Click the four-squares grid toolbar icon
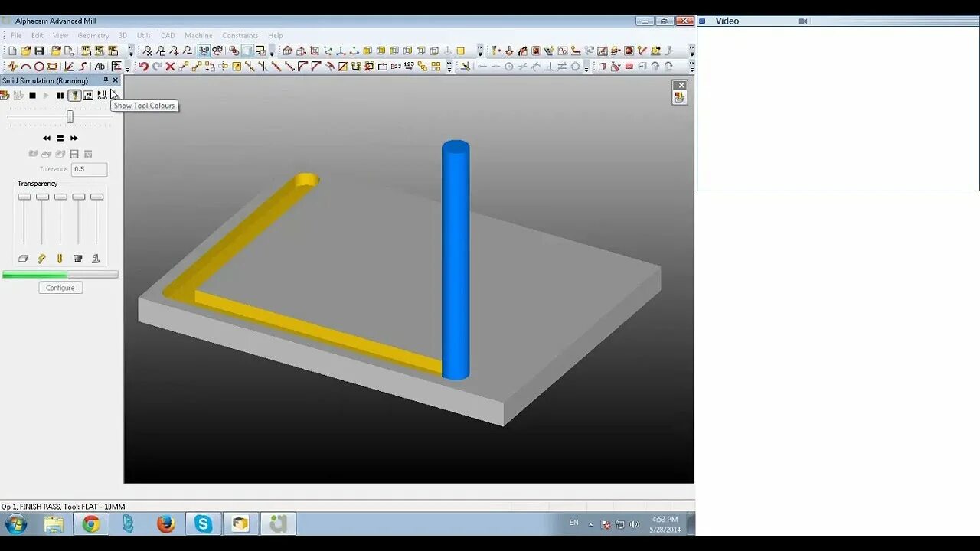 436,67
